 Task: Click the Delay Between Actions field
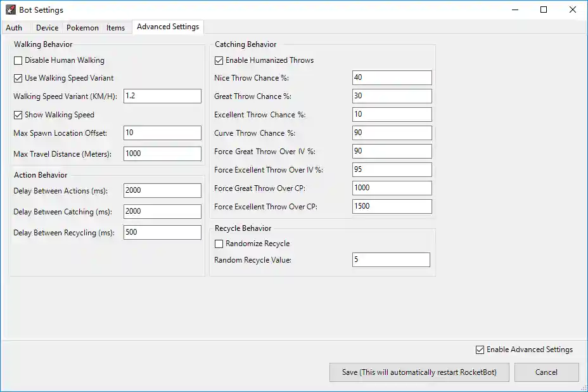[162, 191]
